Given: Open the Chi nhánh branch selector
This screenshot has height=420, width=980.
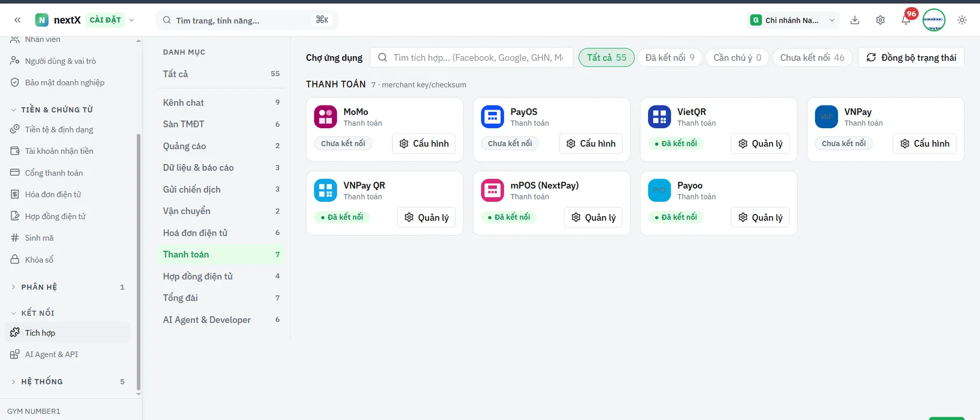Looking at the screenshot, I should [x=793, y=20].
